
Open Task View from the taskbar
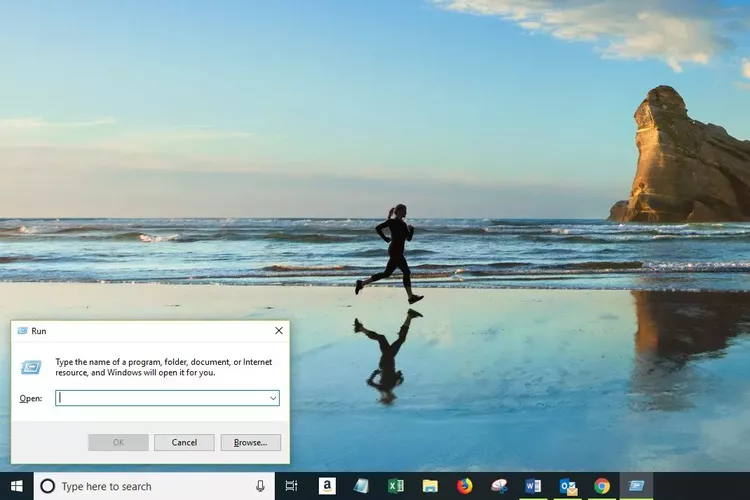[291, 486]
